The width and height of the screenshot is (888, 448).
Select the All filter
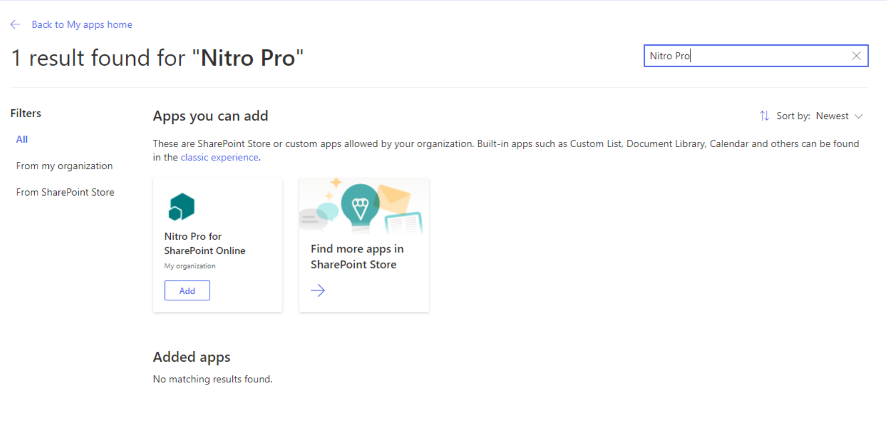[22, 139]
